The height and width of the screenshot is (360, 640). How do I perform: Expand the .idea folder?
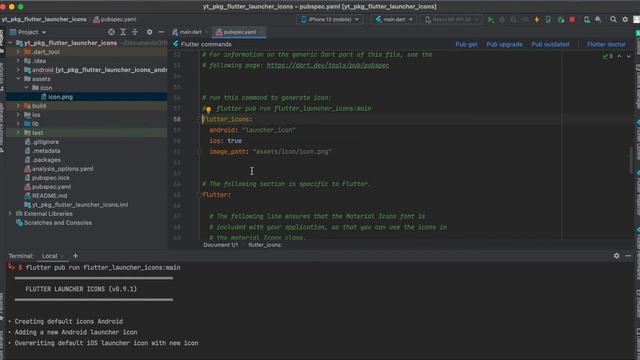coord(18,61)
